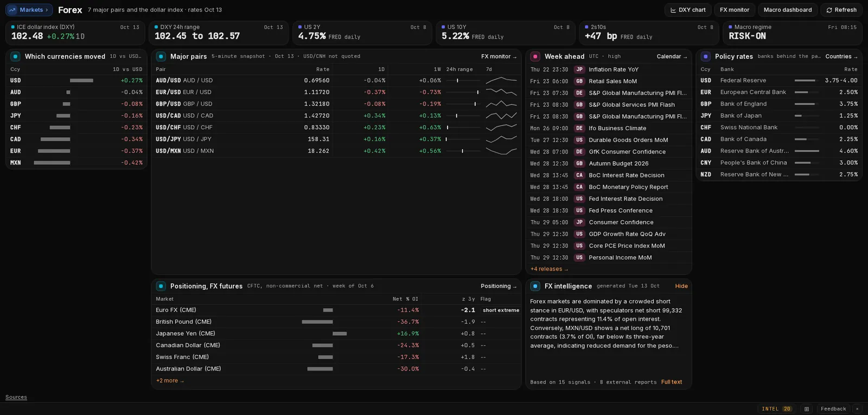Open the Macro regime RISK-ON card
Image resolution: width=868 pixels, height=415 pixels.
point(793,33)
